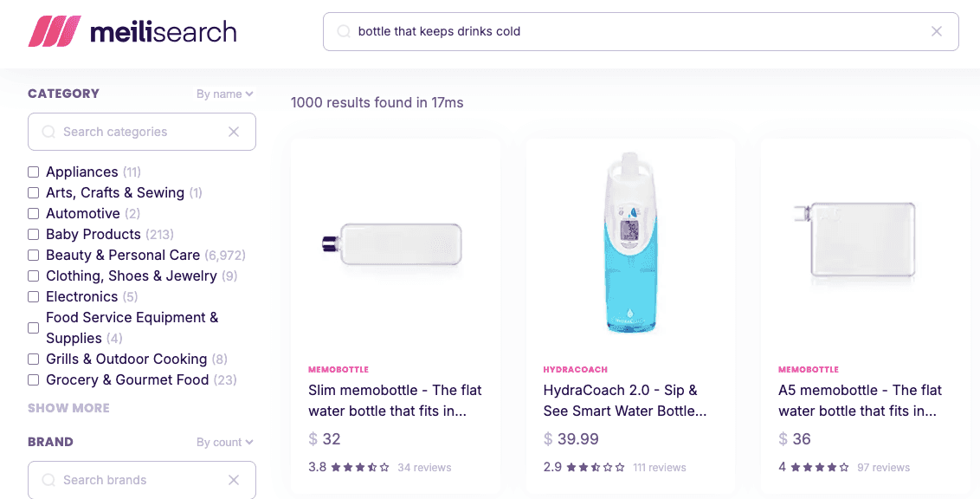Check the Appliances category
Screen dimensions: 980x499
pos(34,172)
